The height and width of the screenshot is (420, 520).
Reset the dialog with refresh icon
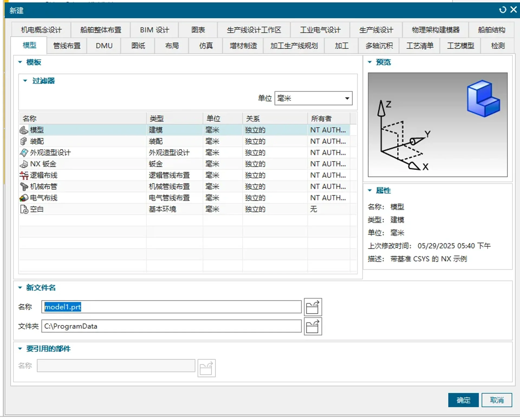click(502, 10)
